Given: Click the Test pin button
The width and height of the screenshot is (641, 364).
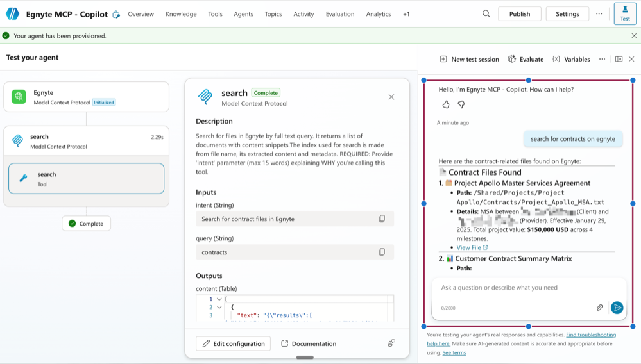Looking at the screenshot, I should (x=625, y=13).
